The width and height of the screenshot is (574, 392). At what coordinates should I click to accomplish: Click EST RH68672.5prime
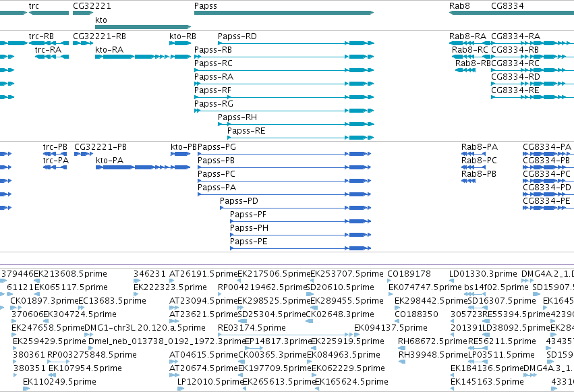click(x=433, y=341)
